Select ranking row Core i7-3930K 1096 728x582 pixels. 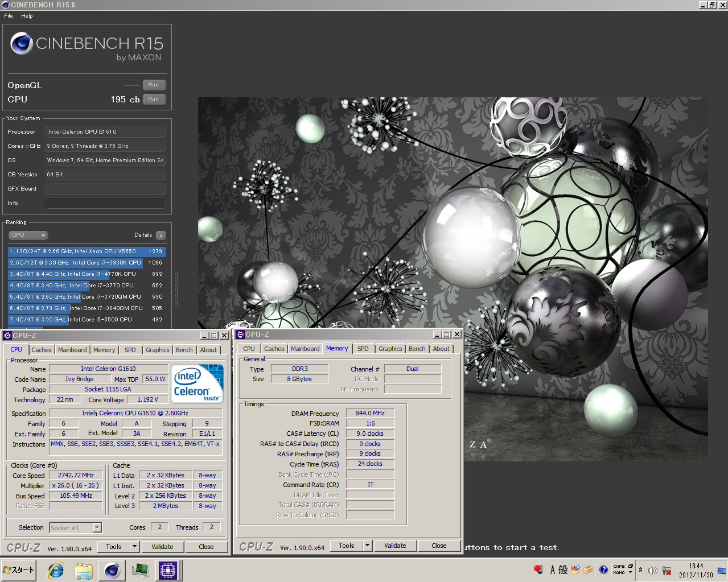(87, 263)
